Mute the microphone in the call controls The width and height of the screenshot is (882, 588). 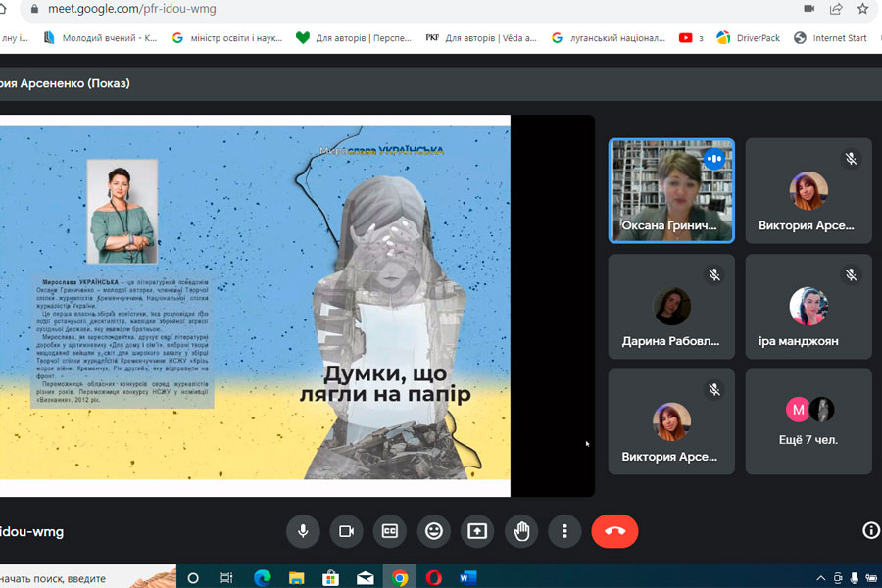point(303,531)
